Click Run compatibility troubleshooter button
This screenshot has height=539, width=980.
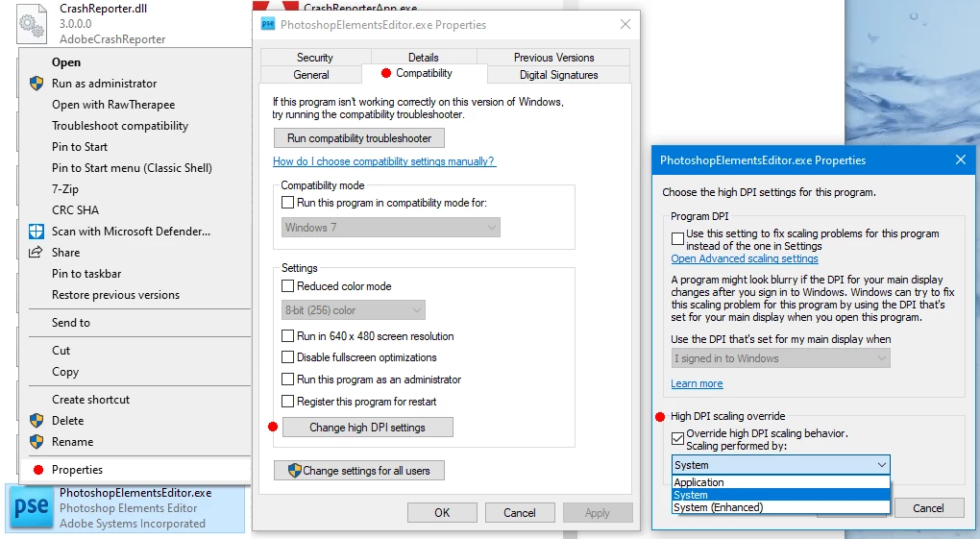(x=359, y=138)
